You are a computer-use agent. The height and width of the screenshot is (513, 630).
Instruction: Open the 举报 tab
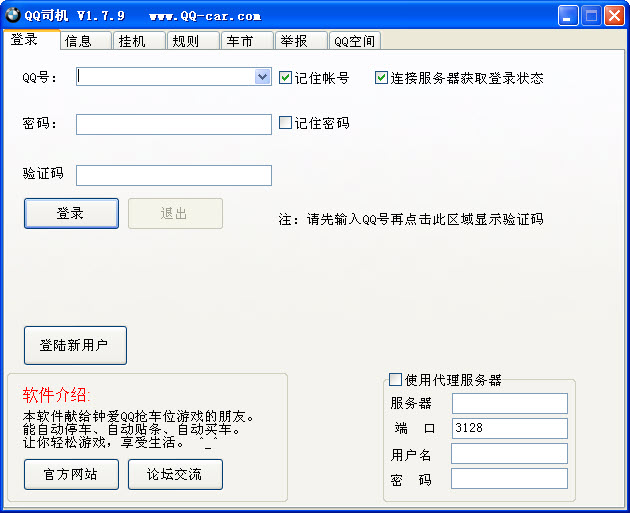click(x=301, y=41)
